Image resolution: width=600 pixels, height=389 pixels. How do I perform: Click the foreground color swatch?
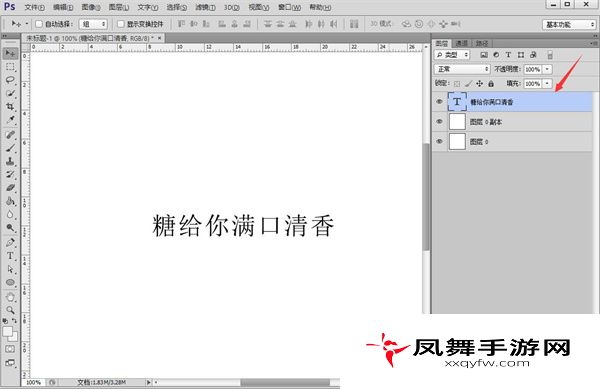click(8, 332)
